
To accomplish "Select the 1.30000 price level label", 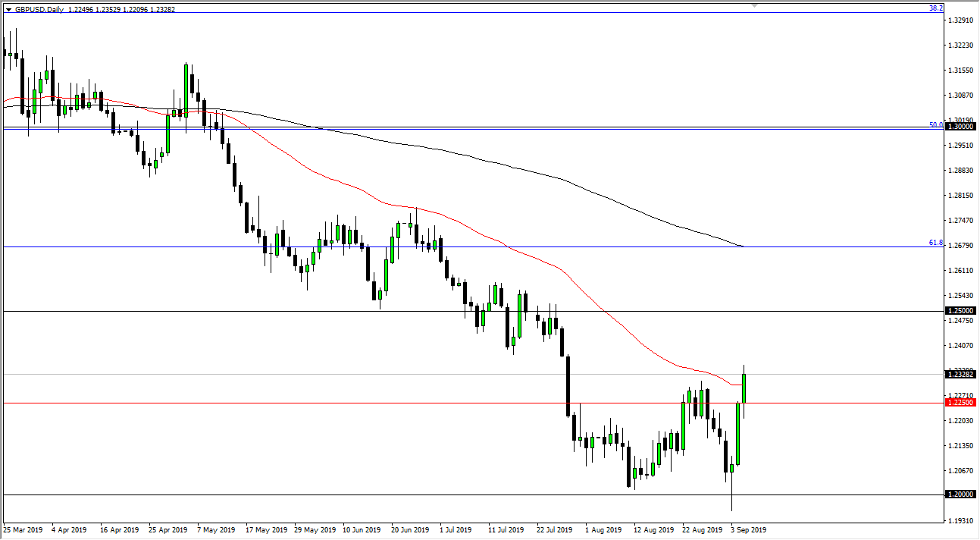I will pos(961,127).
